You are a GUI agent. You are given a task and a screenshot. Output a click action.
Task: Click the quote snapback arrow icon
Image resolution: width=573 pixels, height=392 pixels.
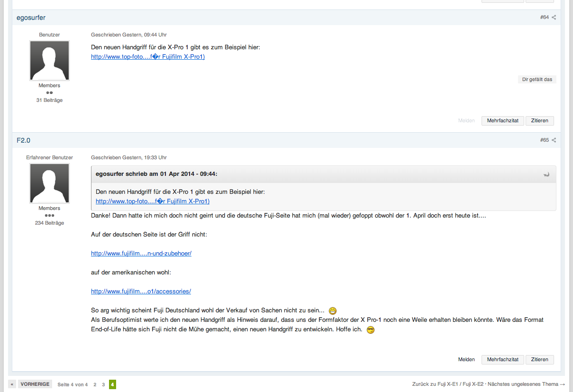pyautogui.click(x=546, y=174)
